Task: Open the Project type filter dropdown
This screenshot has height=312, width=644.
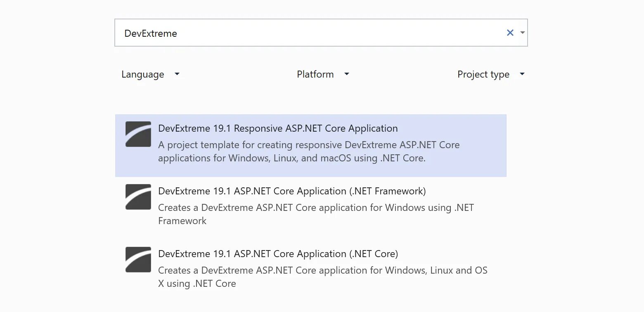Action: tap(491, 74)
